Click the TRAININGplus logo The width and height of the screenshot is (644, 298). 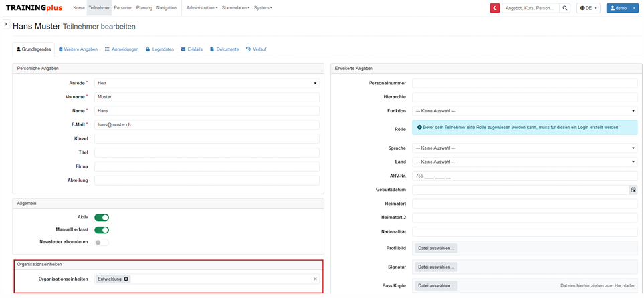click(34, 8)
